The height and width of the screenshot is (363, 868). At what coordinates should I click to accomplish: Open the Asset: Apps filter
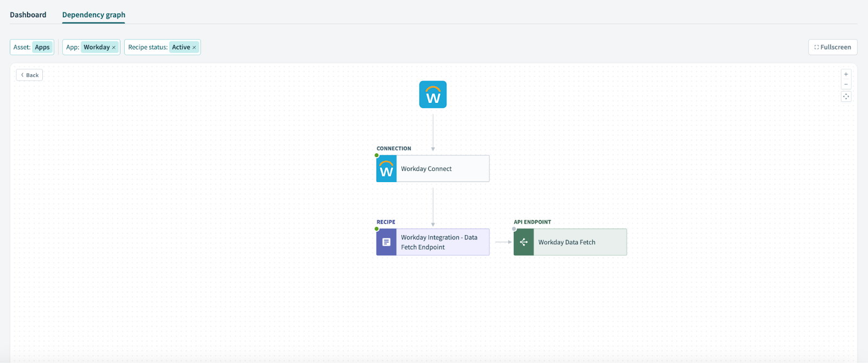coord(32,47)
